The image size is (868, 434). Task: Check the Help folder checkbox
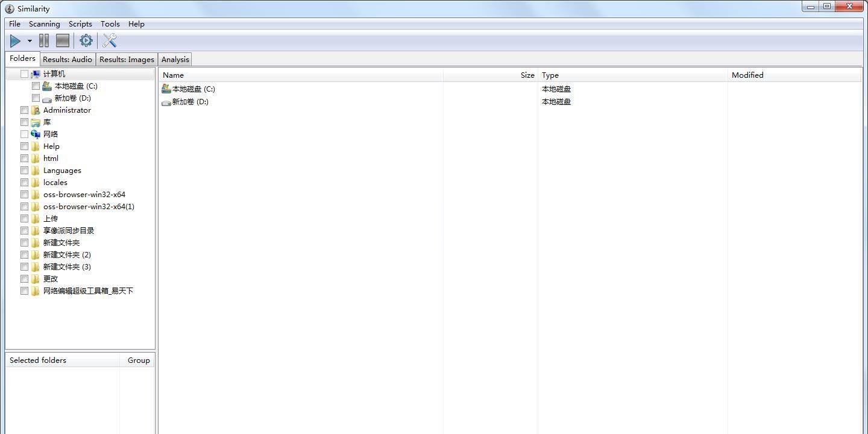[24, 146]
